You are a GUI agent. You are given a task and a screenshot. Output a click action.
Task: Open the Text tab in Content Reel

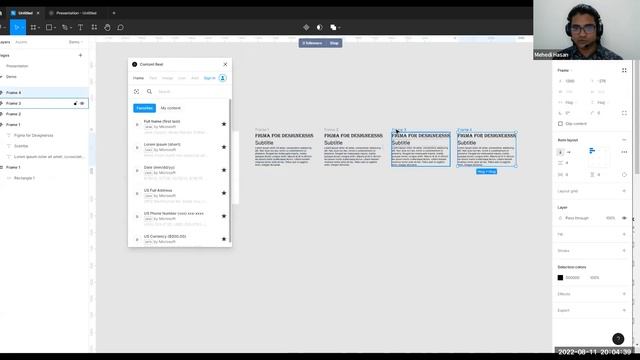coord(153,78)
